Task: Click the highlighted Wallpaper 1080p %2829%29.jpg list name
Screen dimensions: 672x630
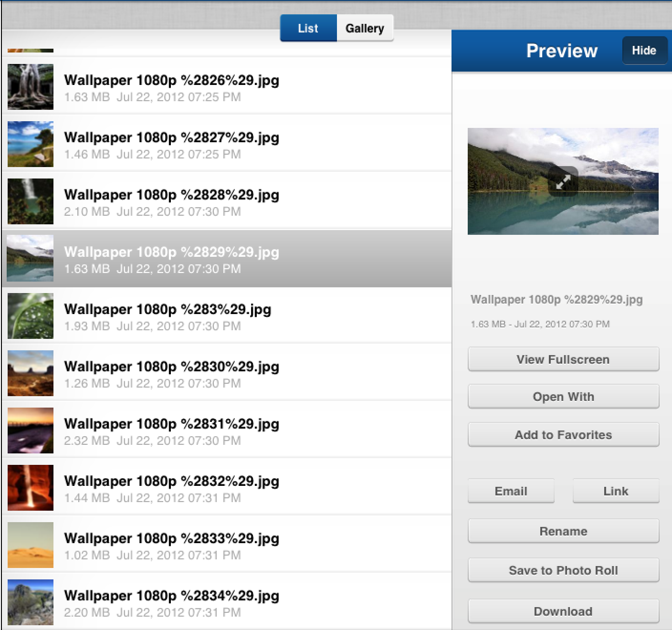Action: tap(172, 252)
